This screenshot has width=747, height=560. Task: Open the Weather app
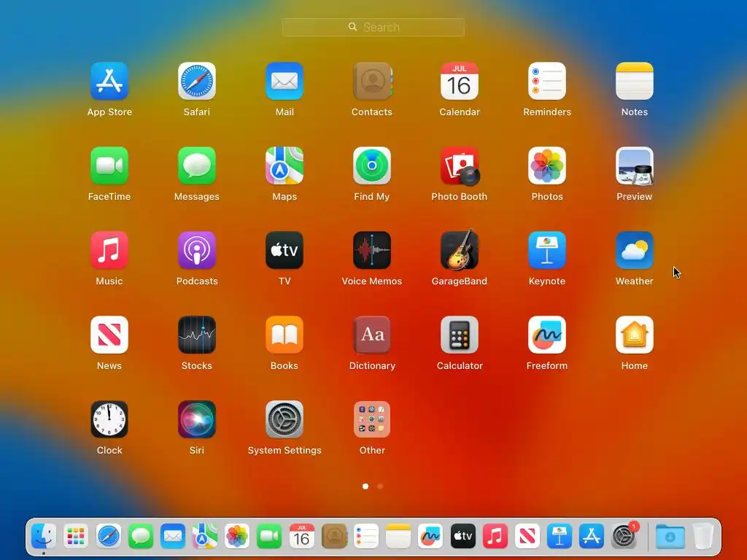[635, 250]
